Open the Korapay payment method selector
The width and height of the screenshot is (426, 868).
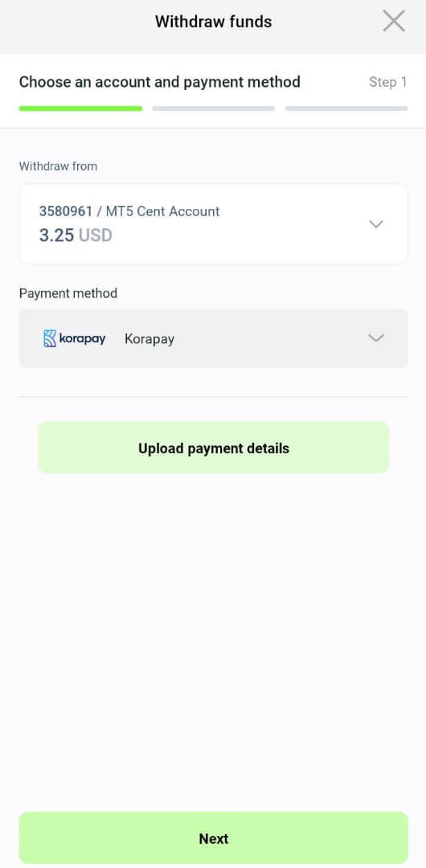coord(213,338)
